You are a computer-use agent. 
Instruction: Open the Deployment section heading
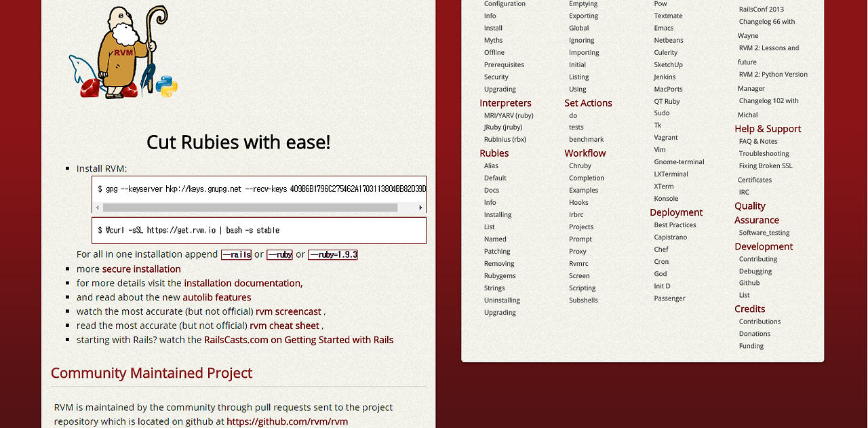pyautogui.click(x=676, y=212)
